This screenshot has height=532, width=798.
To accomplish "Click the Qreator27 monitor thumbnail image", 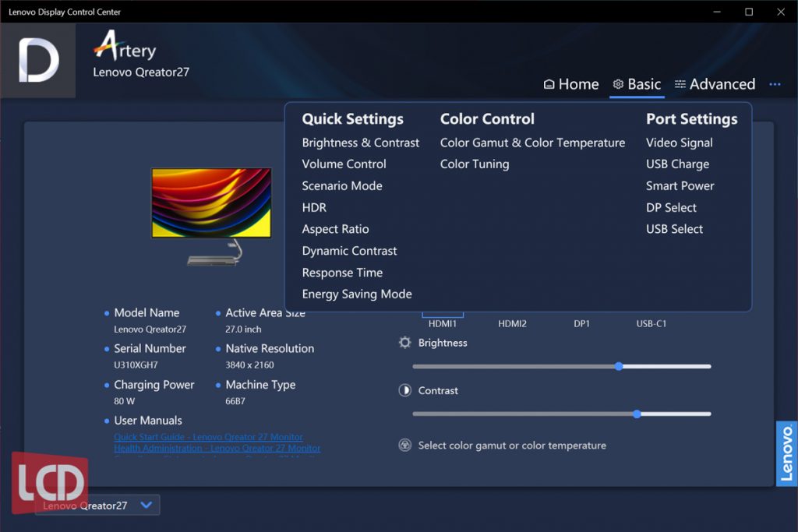I will (x=211, y=217).
